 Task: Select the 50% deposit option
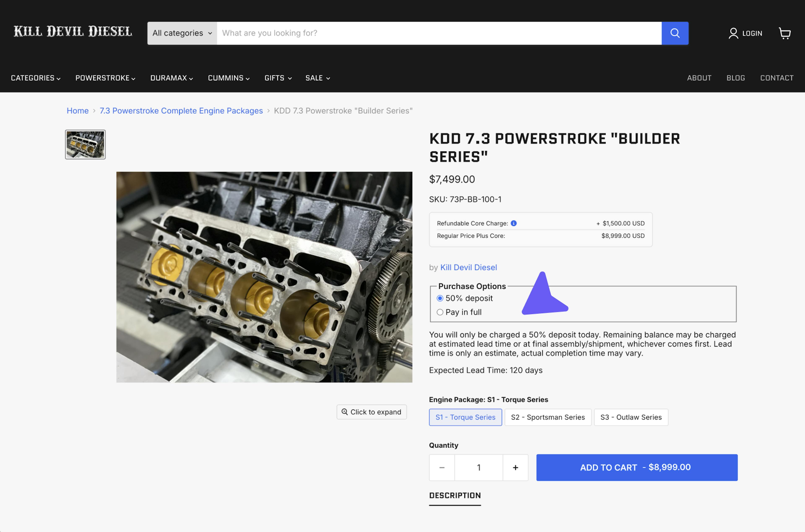pyautogui.click(x=440, y=298)
